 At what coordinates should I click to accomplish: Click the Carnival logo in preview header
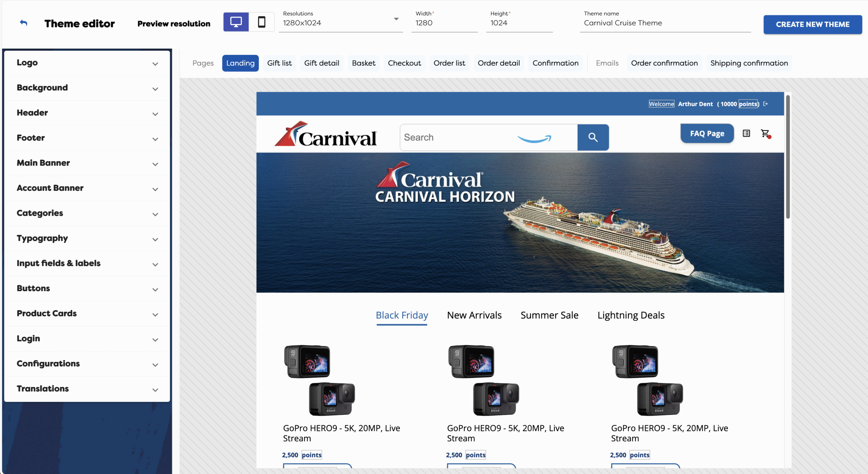[325, 134]
